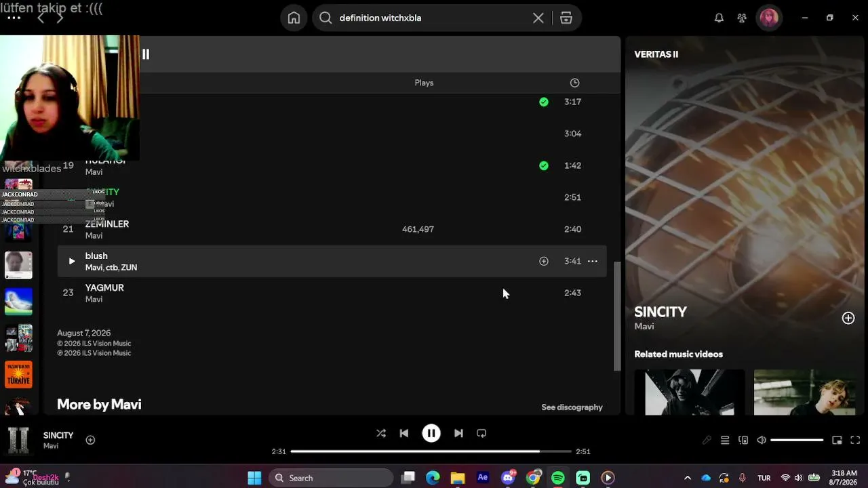Image resolution: width=868 pixels, height=488 pixels.
Task: Open Mavi artist link under YAGMUR
Action: pyautogui.click(x=94, y=300)
